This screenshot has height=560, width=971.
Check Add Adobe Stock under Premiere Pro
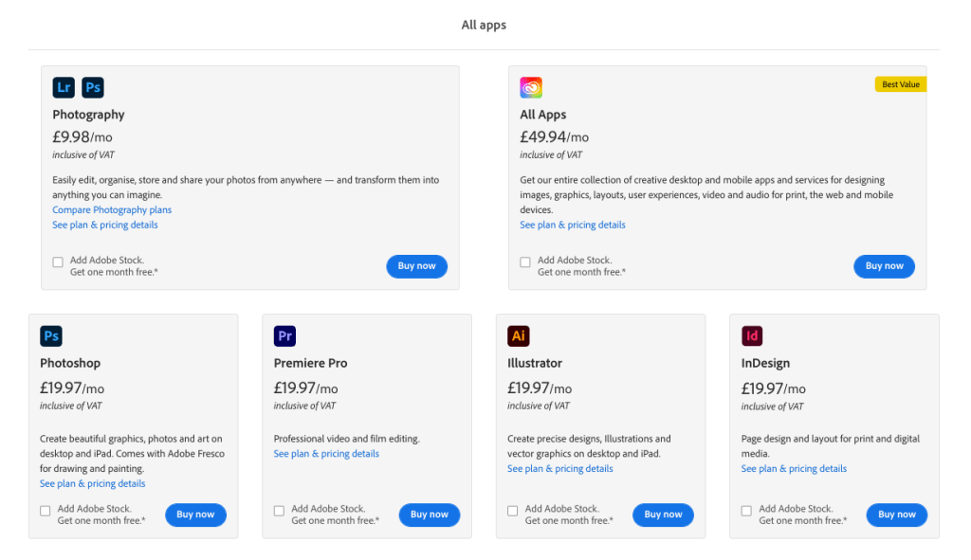280,511
